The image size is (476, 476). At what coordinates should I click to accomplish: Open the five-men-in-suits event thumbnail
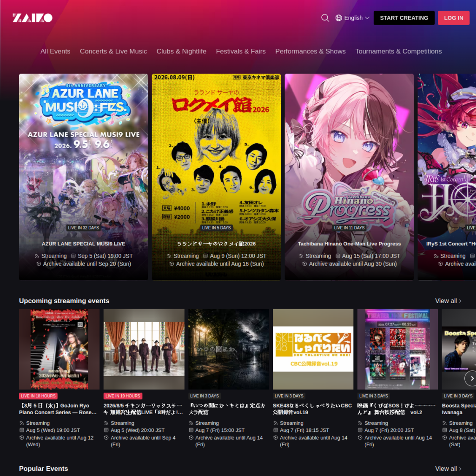tap(144, 349)
